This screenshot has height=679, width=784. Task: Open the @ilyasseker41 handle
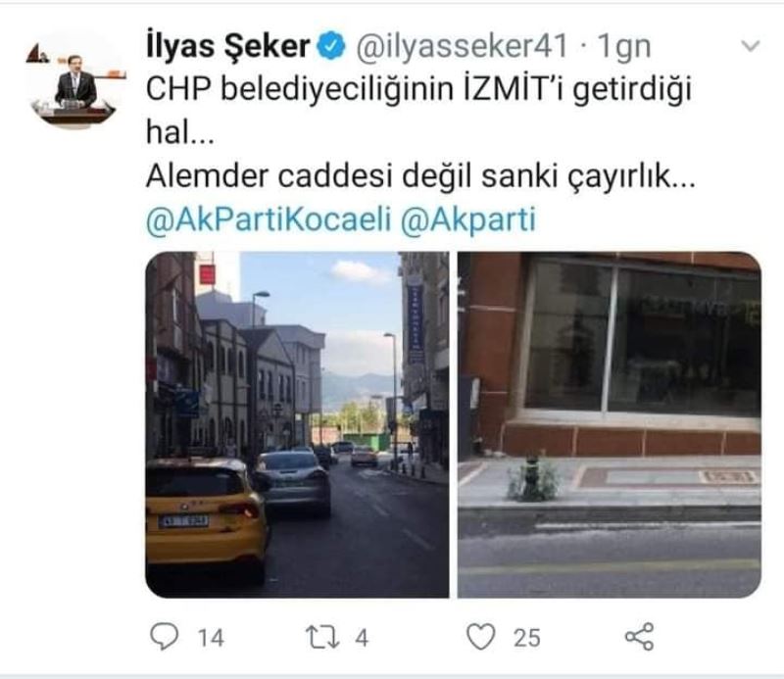[463, 46]
